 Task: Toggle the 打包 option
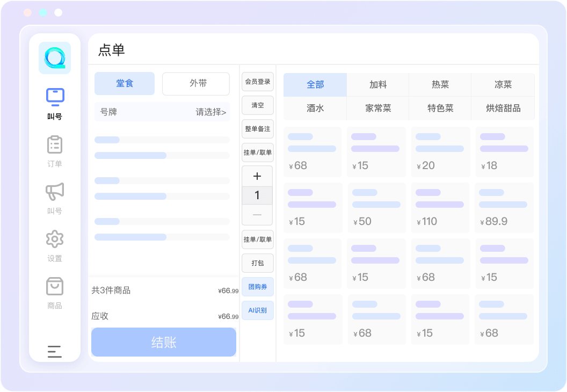258,263
